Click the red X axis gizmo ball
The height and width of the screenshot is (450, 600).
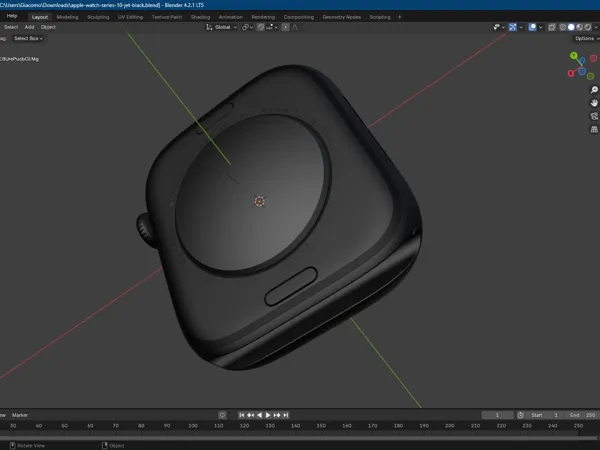(x=571, y=73)
